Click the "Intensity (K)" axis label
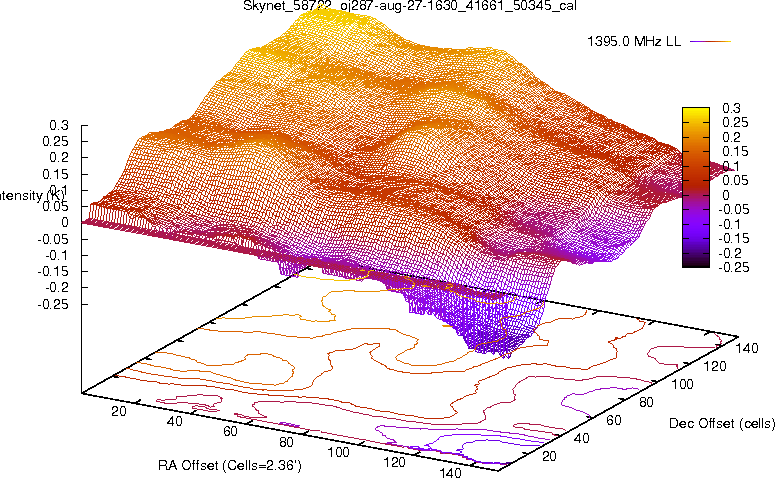Screen dimensions: 775x478 [31, 195]
